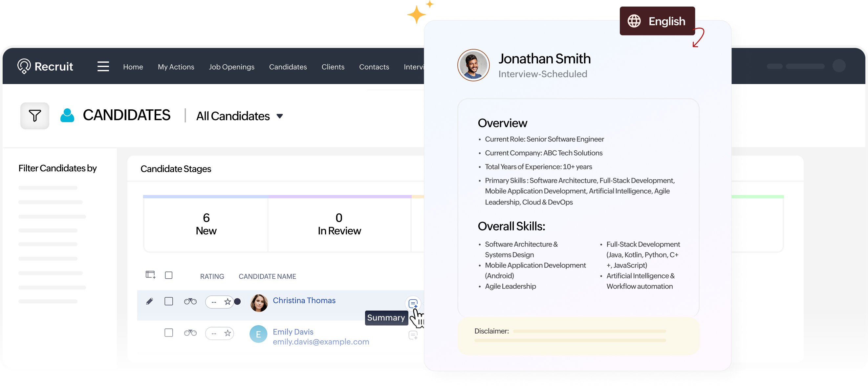868x391 pixels.
Task: Click emily.davis@example.com email link
Action: pyautogui.click(x=321, y=341)
